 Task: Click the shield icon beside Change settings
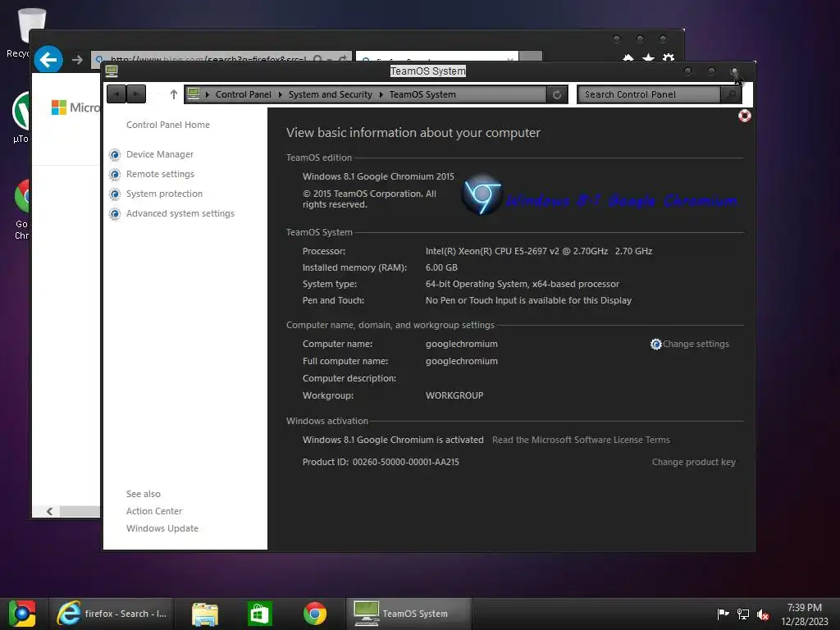click(655, 344)
